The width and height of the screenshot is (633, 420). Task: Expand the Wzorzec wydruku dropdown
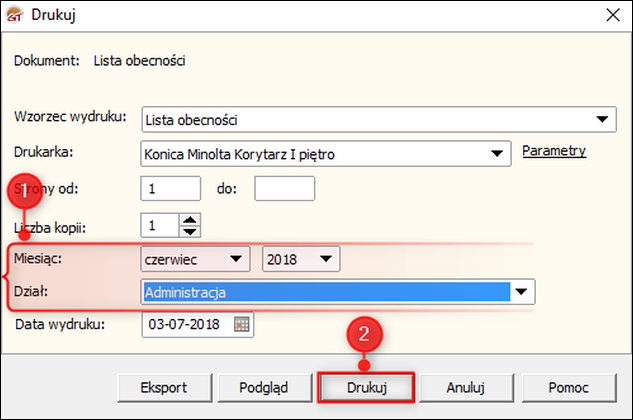(x=602, y=120)
